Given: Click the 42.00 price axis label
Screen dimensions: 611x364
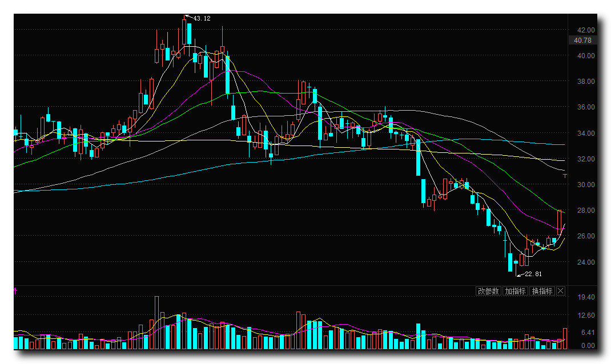Looking at the screenshot, I should coord(586,30).
